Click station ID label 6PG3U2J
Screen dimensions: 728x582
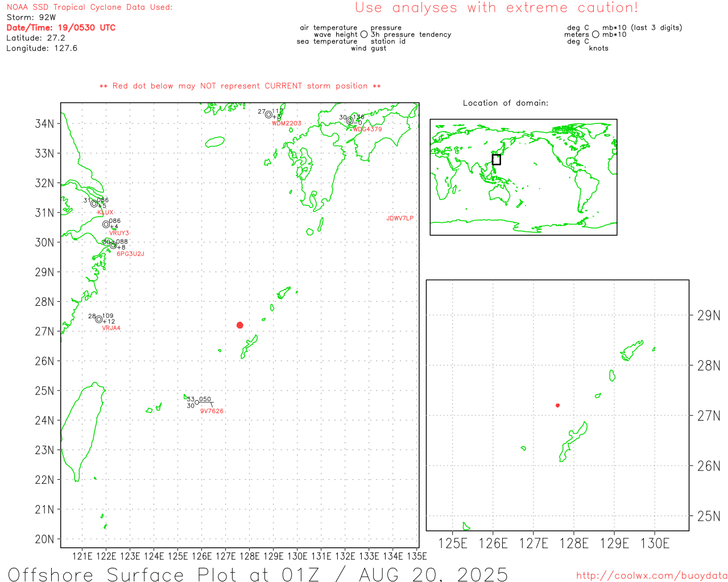[130, 254]
